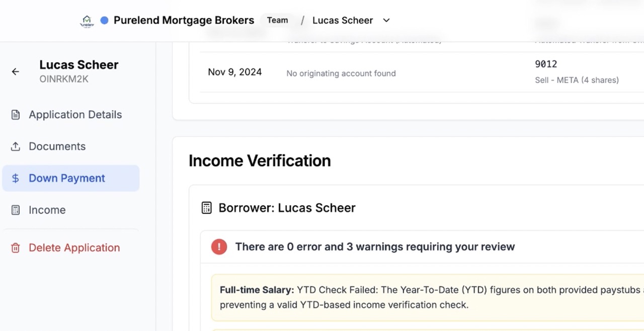Expand the Lucas Scheer breadcrumb dropdown chevron

tap(386, 21)
